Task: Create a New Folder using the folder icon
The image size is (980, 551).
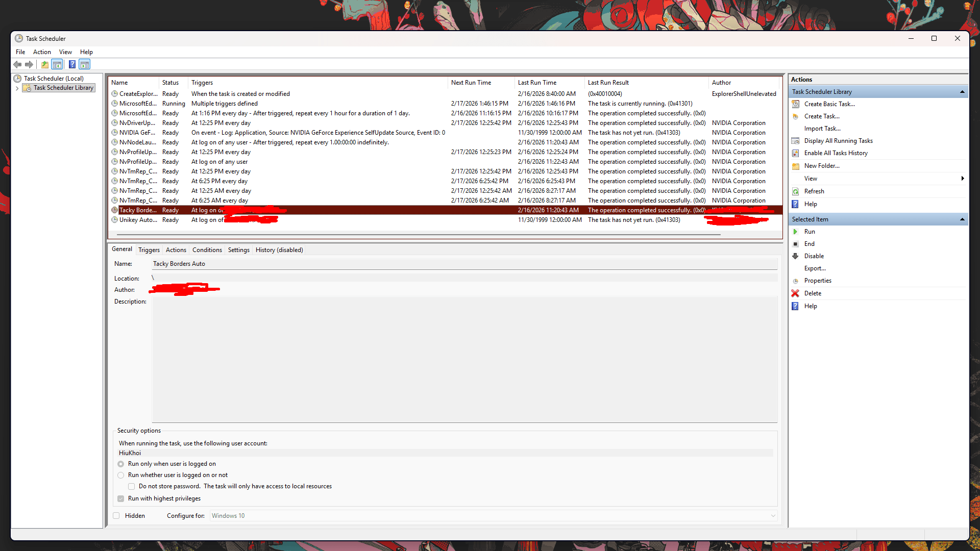Action: coord(796,166)
